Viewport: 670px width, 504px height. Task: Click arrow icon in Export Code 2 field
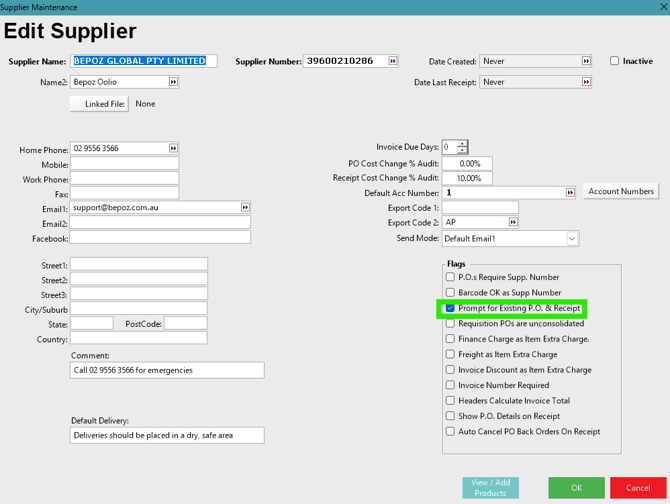pyautogui.click(x=513, y=222)
